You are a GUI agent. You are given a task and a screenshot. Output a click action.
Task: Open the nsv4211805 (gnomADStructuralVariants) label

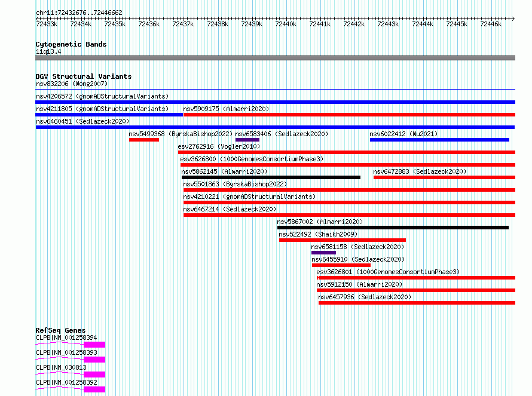(102, 109)
